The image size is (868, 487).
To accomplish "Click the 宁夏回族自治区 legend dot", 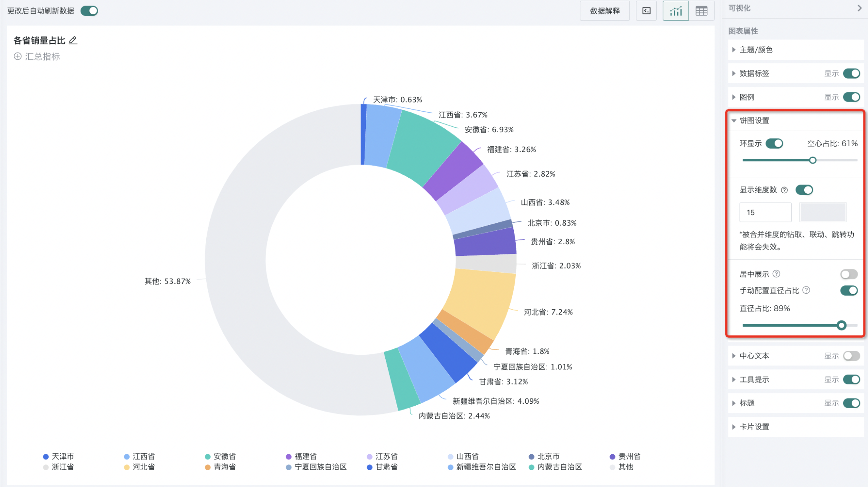I will click(289, 467).
